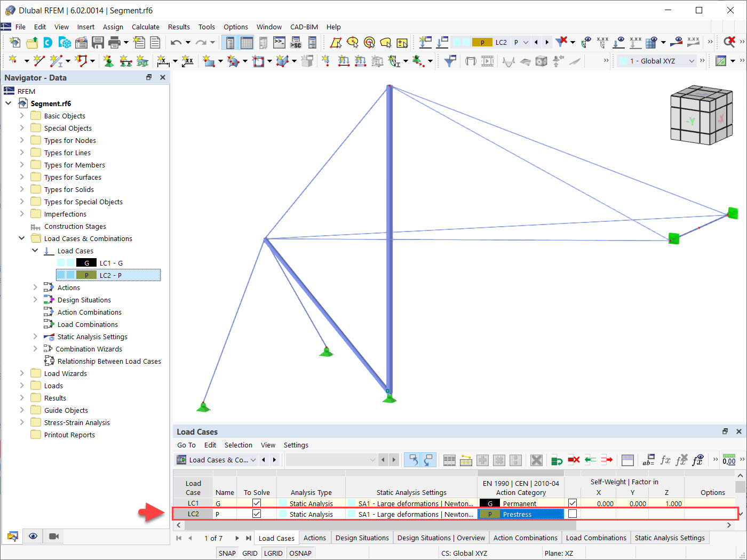Image resolution: width=747 pixels, height=560 pixels.
Task: Select the New Node tool
Action: tap(13, 61)
